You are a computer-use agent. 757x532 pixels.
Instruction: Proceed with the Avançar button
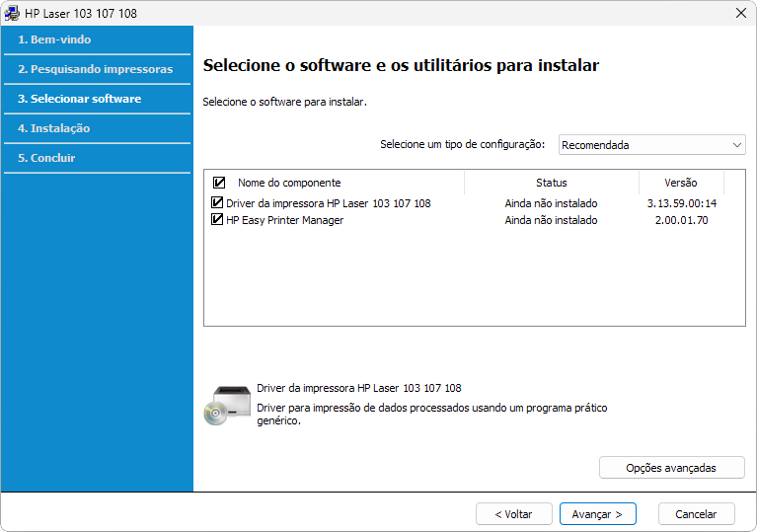598,514
